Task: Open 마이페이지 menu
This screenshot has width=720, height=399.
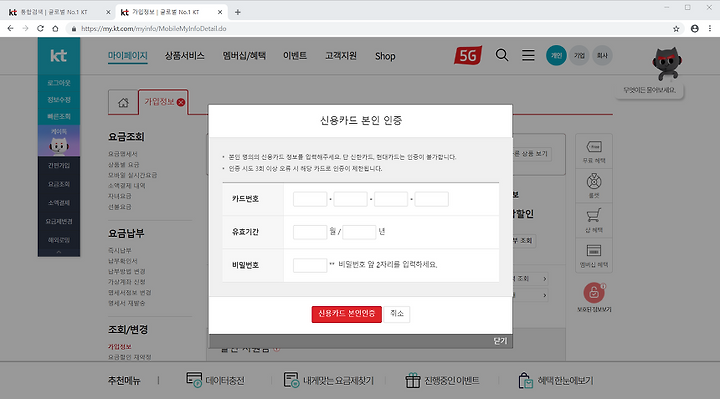Action: point(128,56)
